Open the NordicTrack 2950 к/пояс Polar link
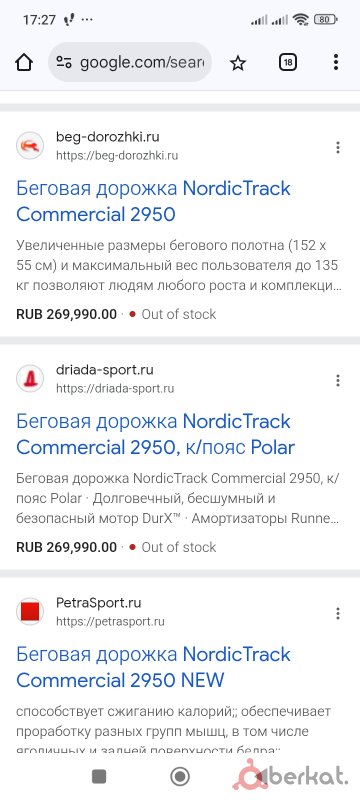This screenshot has width=360, height=800. click(156, 434)
